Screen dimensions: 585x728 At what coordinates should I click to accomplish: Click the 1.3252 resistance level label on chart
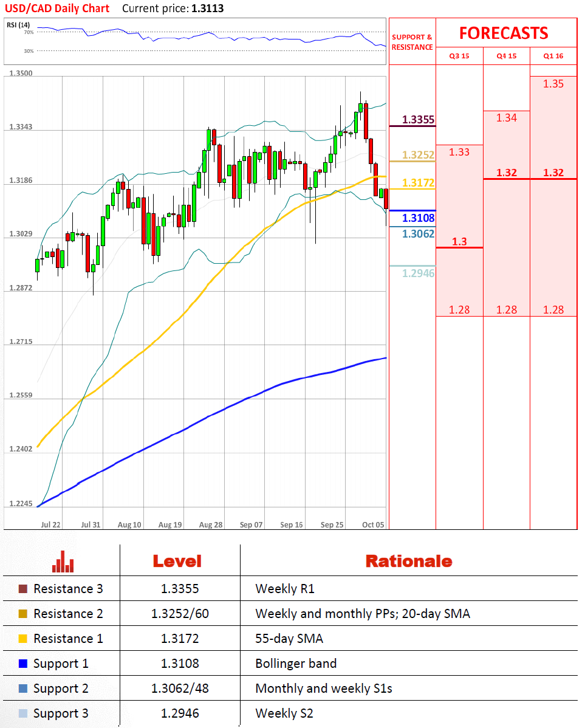point(418,154)
